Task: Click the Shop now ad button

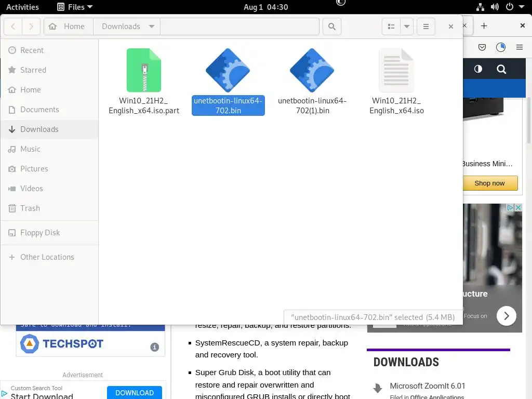Action: coord(490,183)
